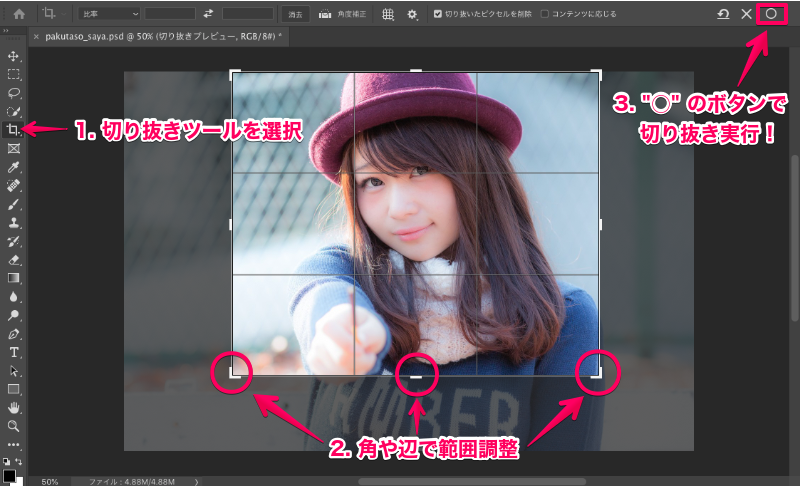Click the foreground color swatch

coord(9,476)
